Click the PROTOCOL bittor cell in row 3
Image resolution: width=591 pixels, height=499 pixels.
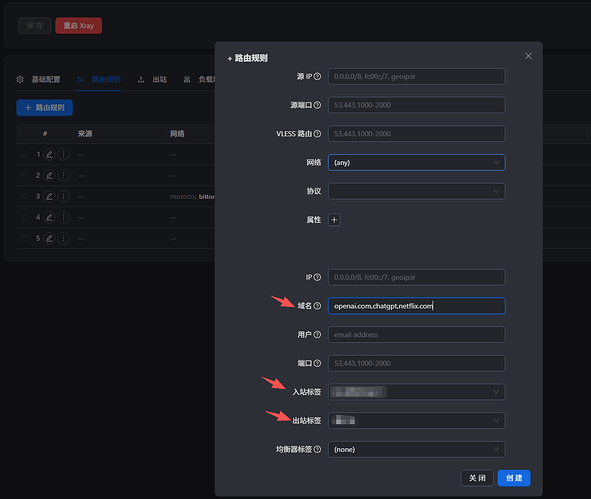point(192,197)
